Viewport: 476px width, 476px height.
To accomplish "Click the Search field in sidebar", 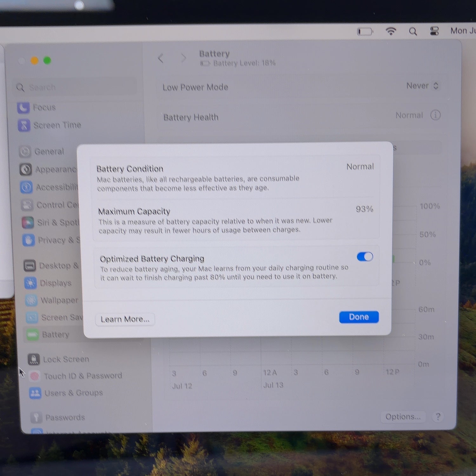I will coord(75,87).
